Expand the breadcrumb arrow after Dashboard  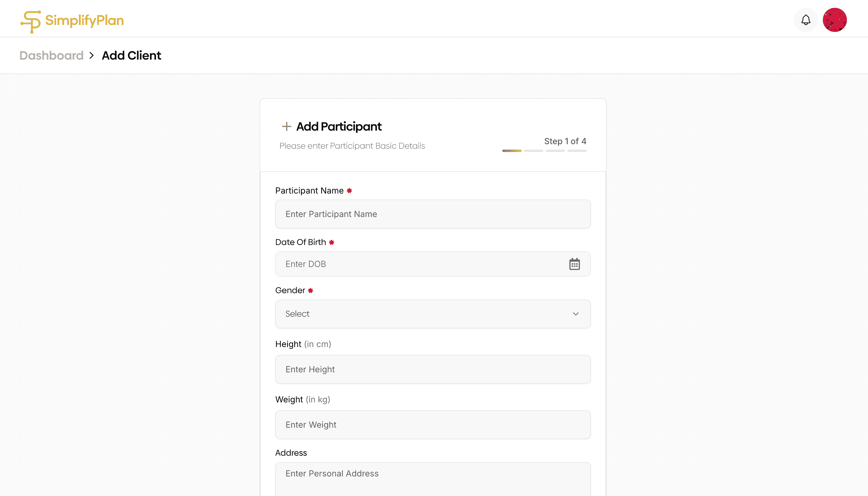[x=91, y=55]
